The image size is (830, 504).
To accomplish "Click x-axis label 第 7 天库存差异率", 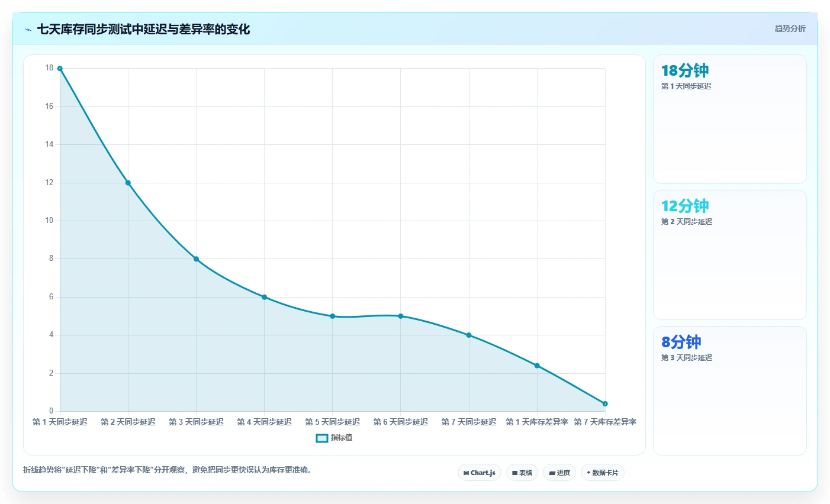I will tap(605, 422).
